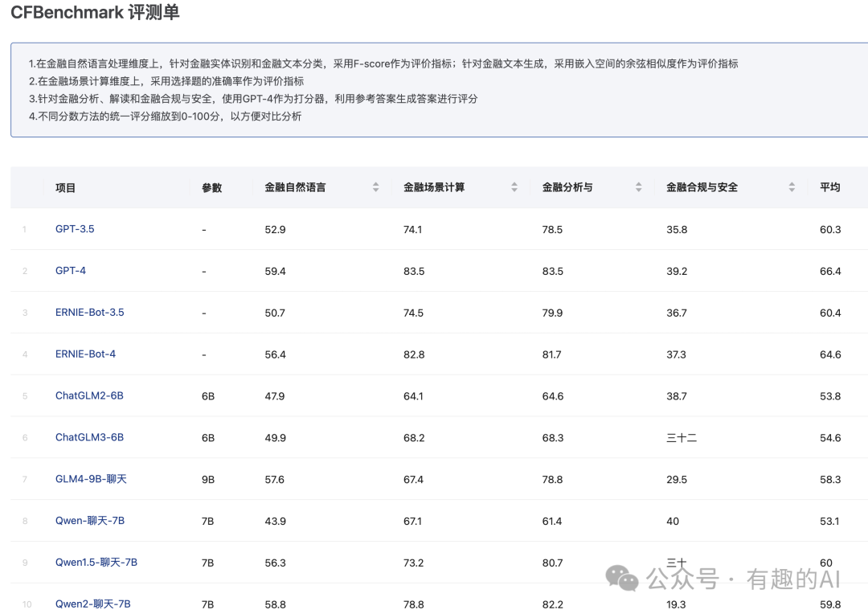Select Qwen-聊天-7B average score 53.1
Screen dimensions: 868x614
coord(829,521)
